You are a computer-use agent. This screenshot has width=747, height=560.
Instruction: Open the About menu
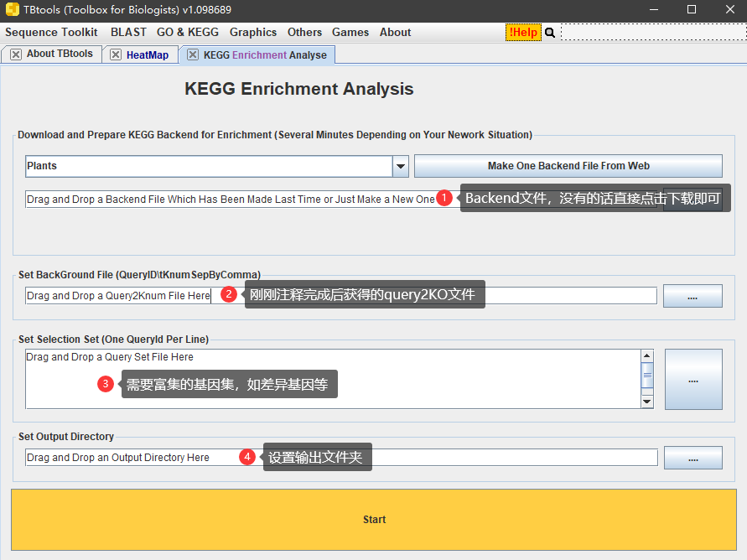pyautogui.click(x=395, y=33)
